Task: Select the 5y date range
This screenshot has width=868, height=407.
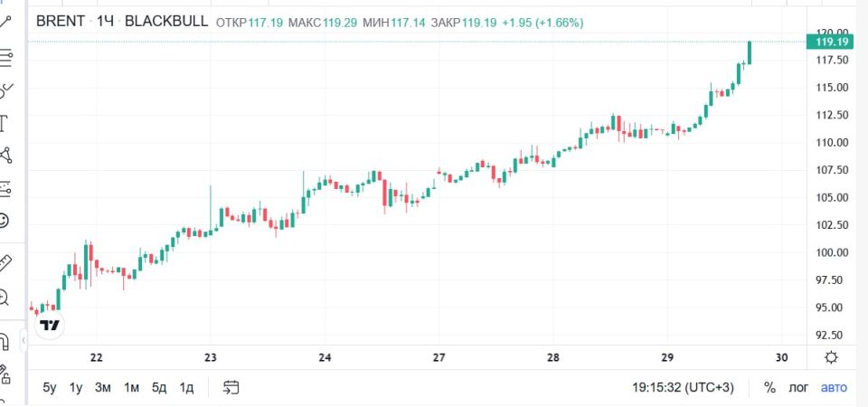Action: tap(50, 388)
